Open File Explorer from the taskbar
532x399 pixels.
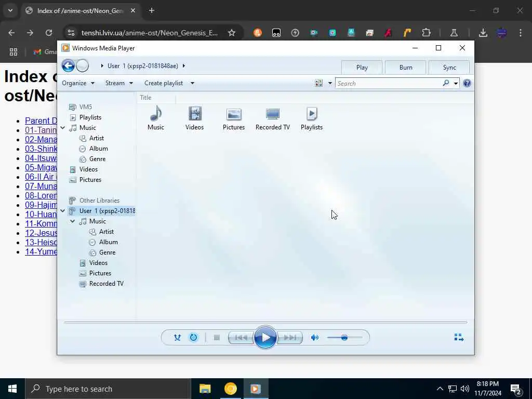pos(205,389)
